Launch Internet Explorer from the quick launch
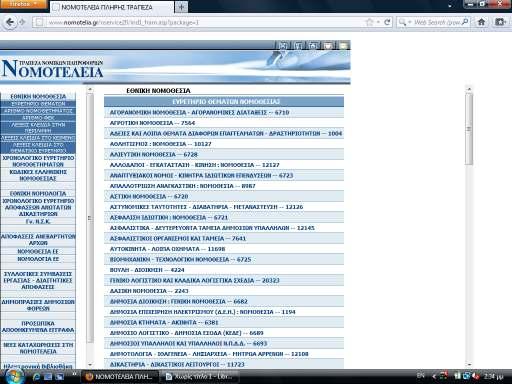Viewport: 512px width, 384px height. pos(36,377)
